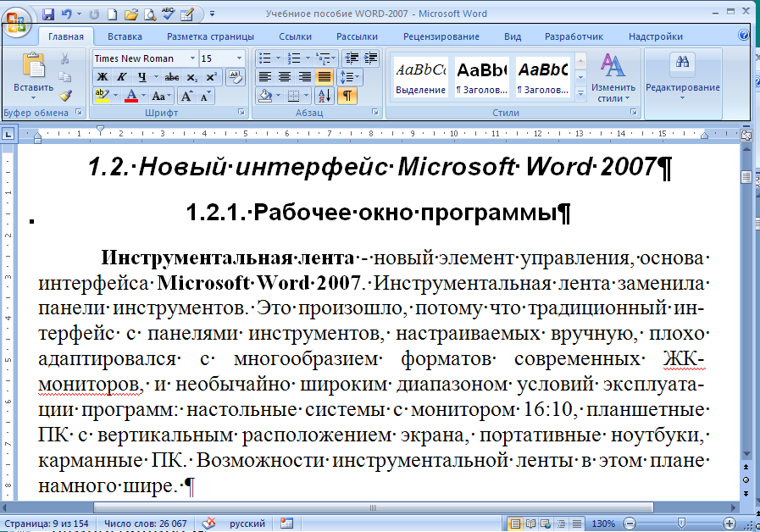The height and width of the screenshot is (532, 760).
Task: Toggle bold with the Ж button
Action: click(103, 77)
